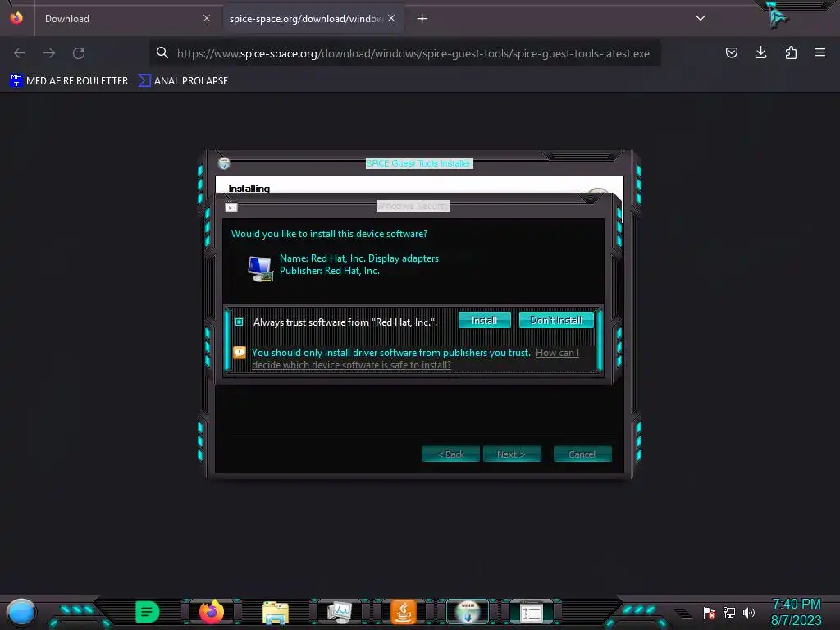This screenshot has height=630, width=840.
Task: Check Always trust software from Red Hat
Action: 239,322
